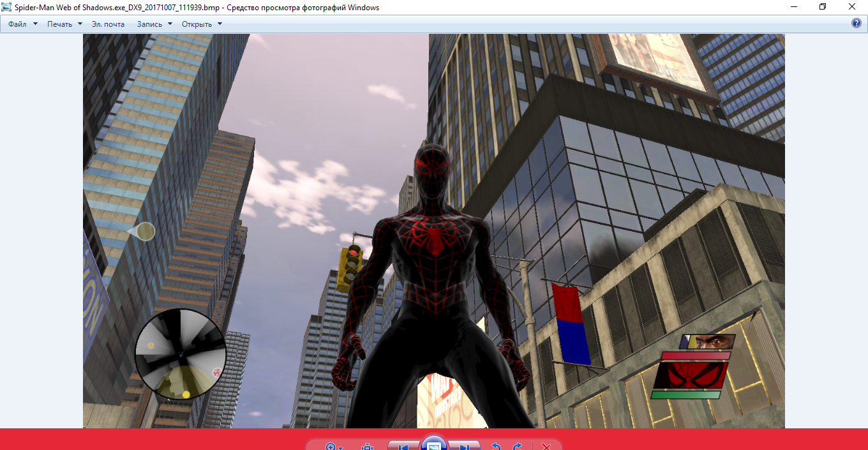Click the actual size fit icon
Viewport: 868px width, 450px height.
pos(367,446)
